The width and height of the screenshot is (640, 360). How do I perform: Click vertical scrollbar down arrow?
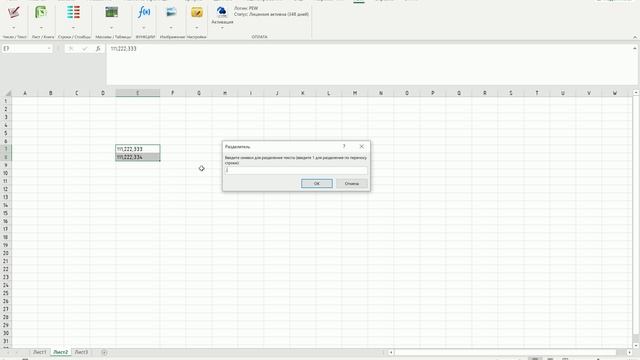tap(636, 346)
